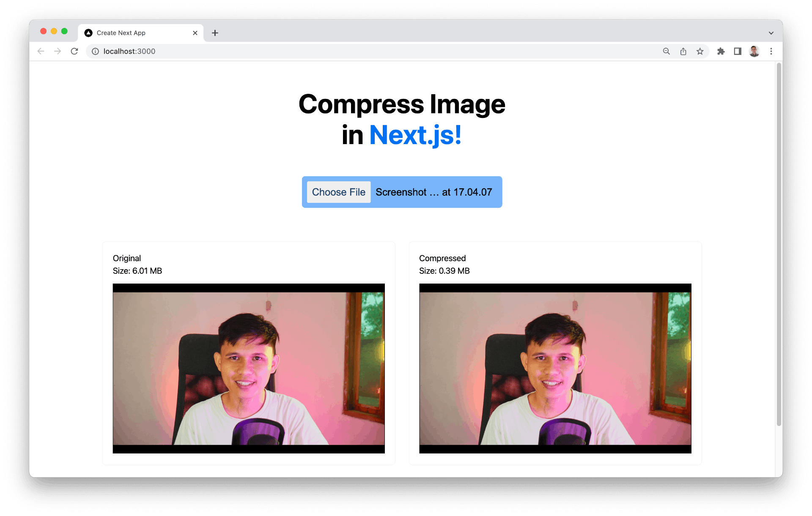Open the tab search chevron at top right
Viewport: 812px width, 516px height.
pyautogui.click(x=771, y=33)
